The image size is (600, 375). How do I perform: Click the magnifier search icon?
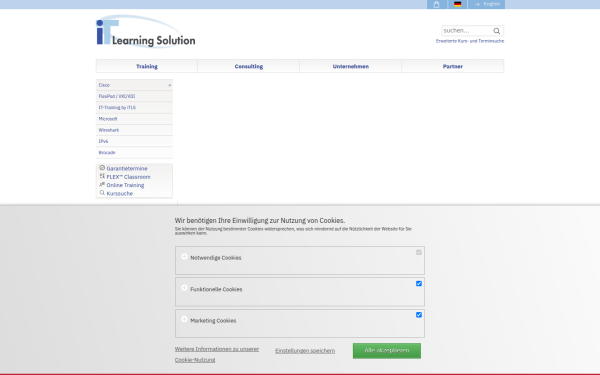(x=497, y=31)
